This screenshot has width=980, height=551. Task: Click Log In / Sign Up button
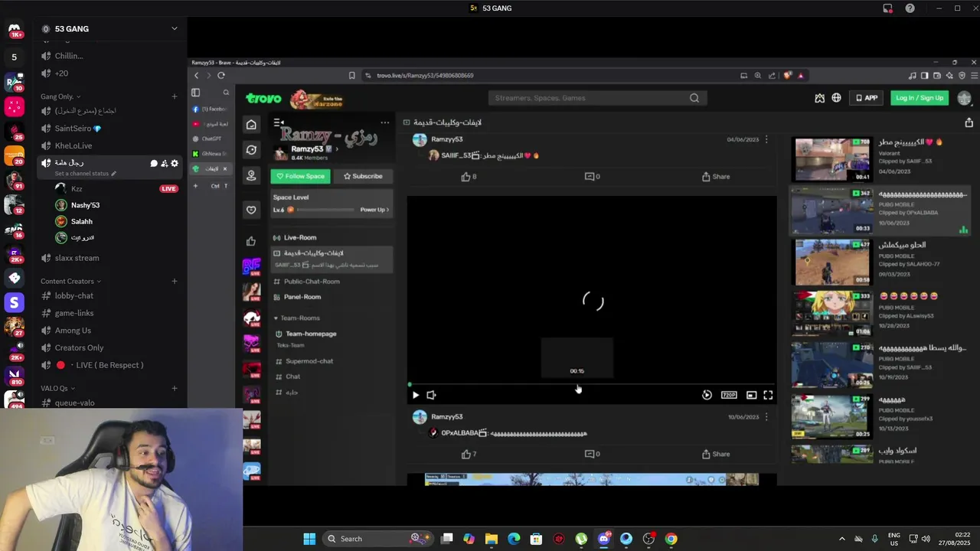click(x=920, y=98)
